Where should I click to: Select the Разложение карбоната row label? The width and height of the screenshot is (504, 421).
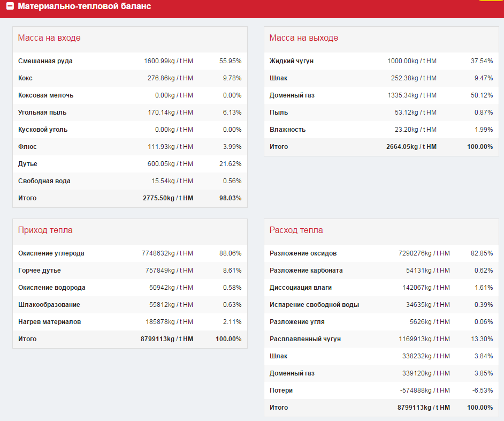306,270
